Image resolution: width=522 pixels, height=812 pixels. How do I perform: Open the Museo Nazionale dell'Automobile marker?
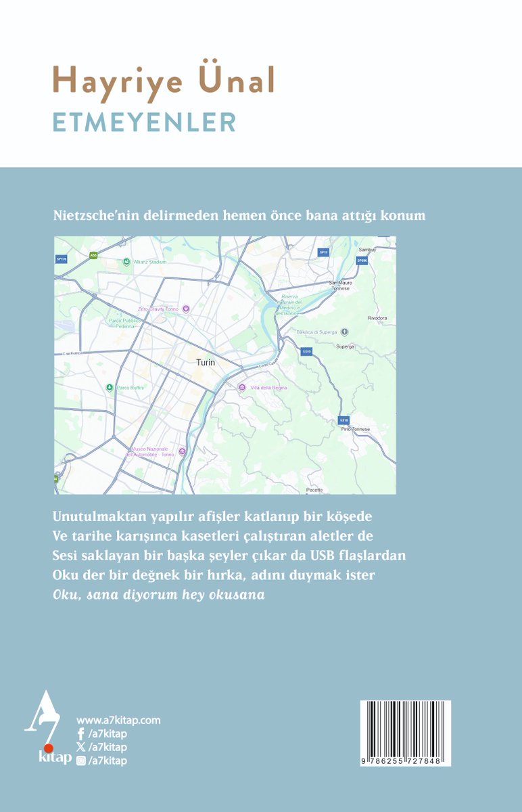182,452
